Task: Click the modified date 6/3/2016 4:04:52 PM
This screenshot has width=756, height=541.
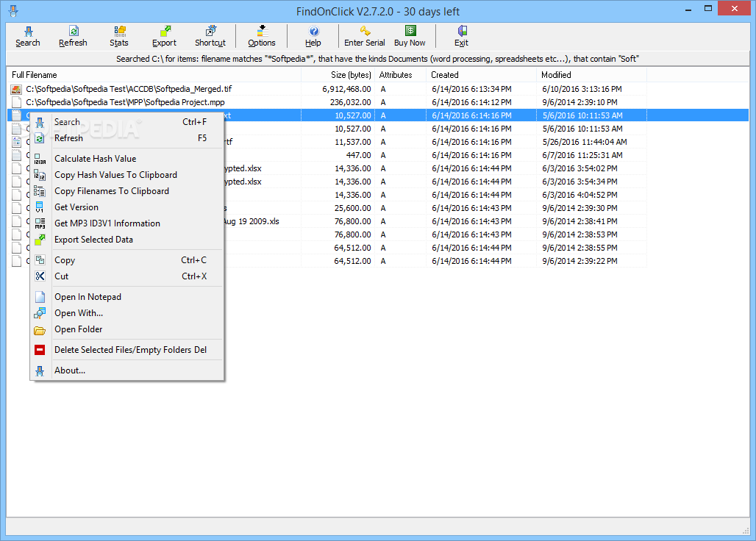Action: [580, 195]
